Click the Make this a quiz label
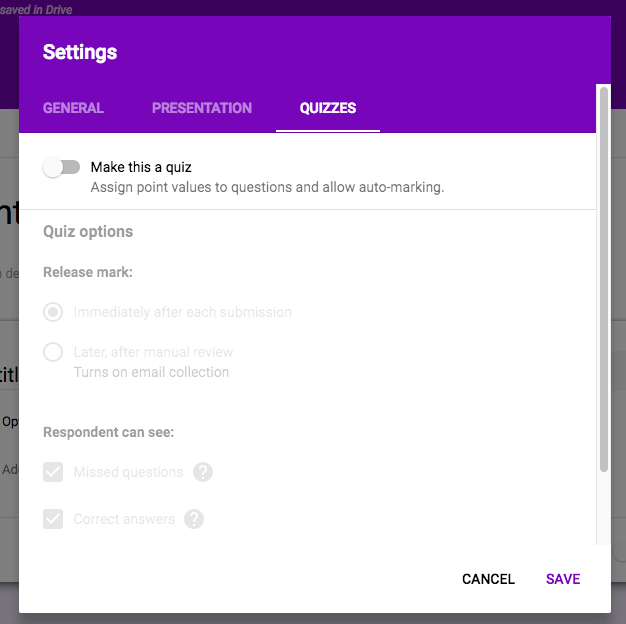626x624 pixels. point(141,167)
